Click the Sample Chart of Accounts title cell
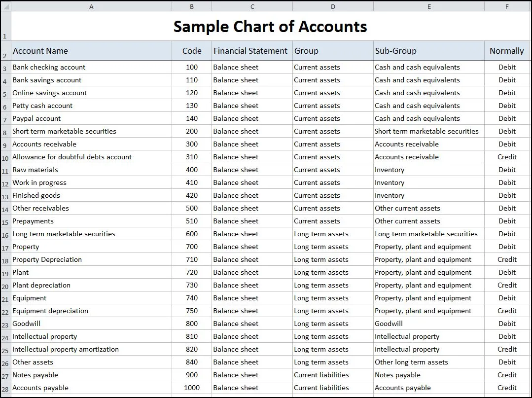The height and width of the screenshot is (398, 532). coord(270,26)
